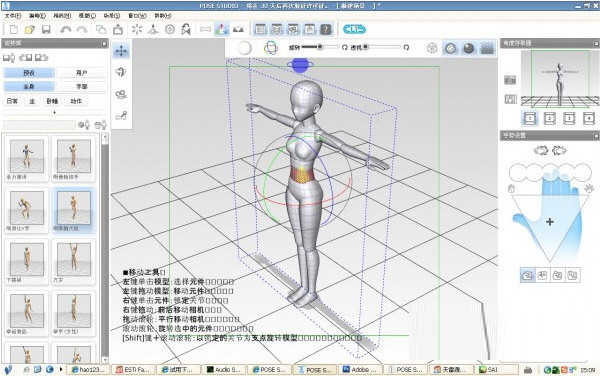Viewport: 600px width, 380px height.
Task: Select the rotate model tool in side toolbar
Action: [x=121, y=72]
